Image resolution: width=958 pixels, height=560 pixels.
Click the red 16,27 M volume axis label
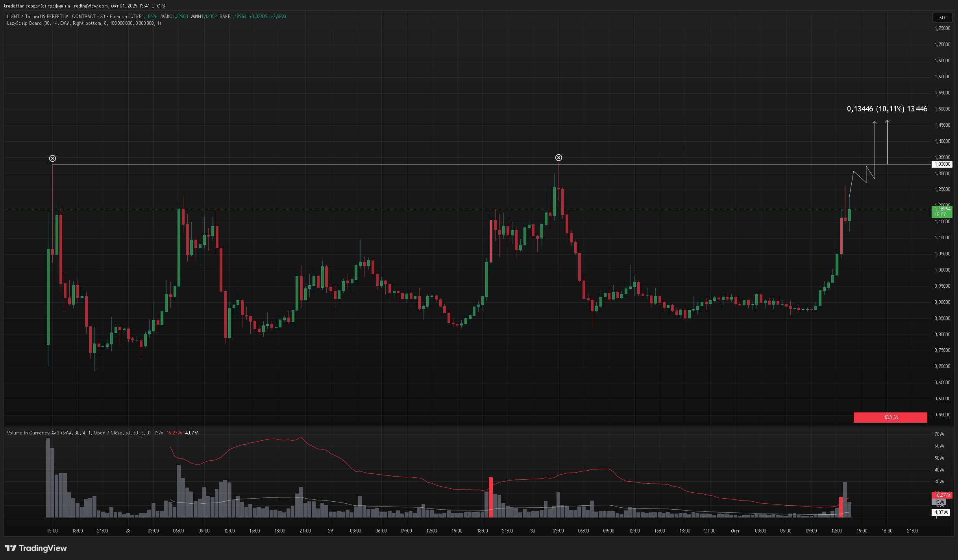[941, 495]
